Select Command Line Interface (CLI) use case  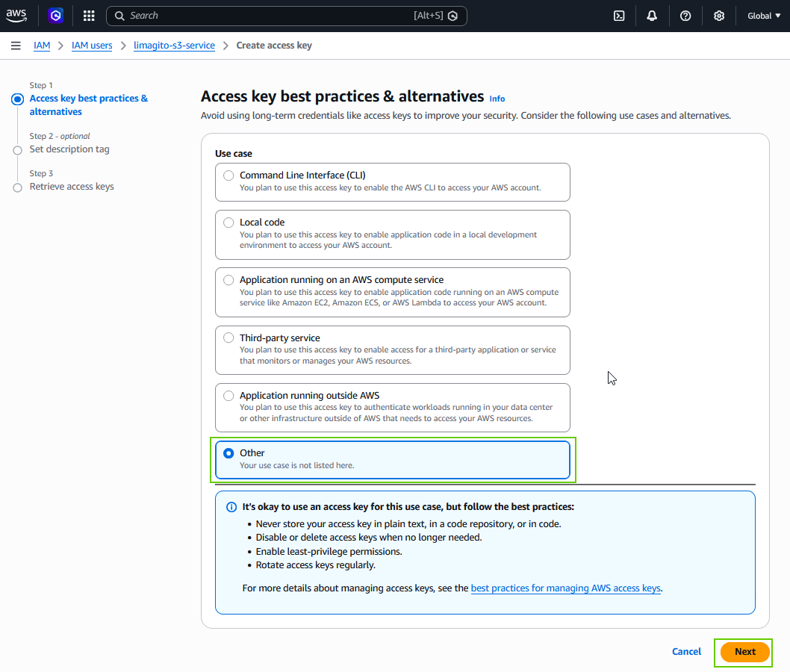pos(393,182)
